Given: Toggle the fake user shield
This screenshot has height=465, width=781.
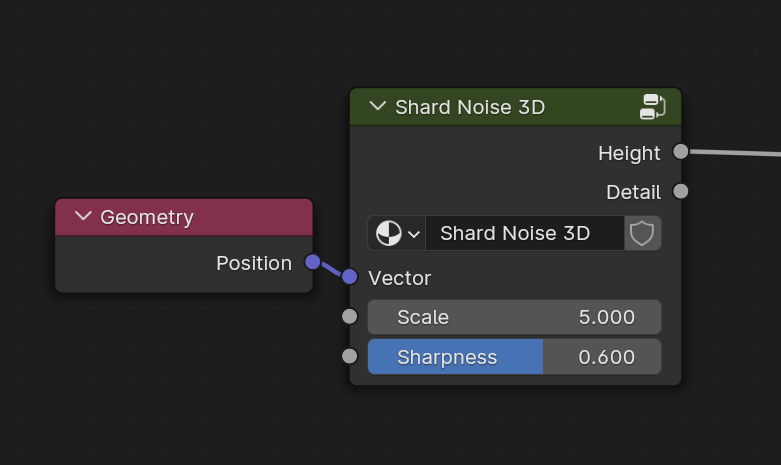Looking at the screenshot, I should pyautogui.click(x=642, y=234).
